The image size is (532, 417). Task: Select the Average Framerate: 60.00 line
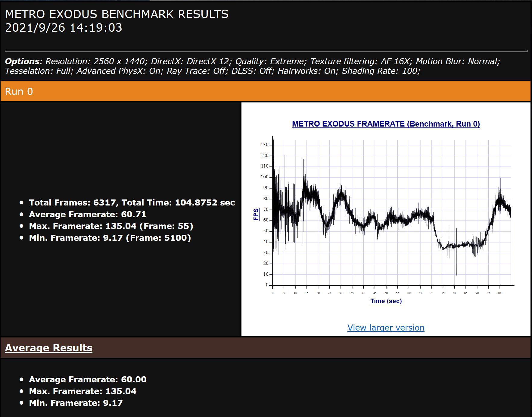[x=88, y=379]
